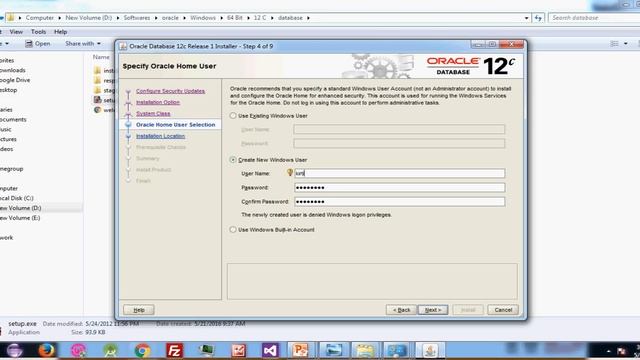Open PowerPoint from the taskbar
640x360 pixels.
pyautogui.click(x=300, y=350)
